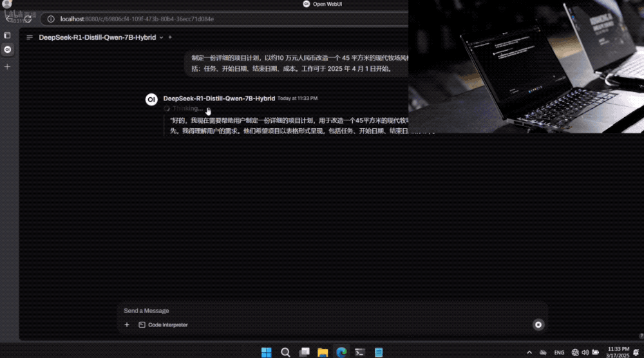Open the volume control in the tray
The width and height of the screenshot is (644, 358).
point(585,352)
